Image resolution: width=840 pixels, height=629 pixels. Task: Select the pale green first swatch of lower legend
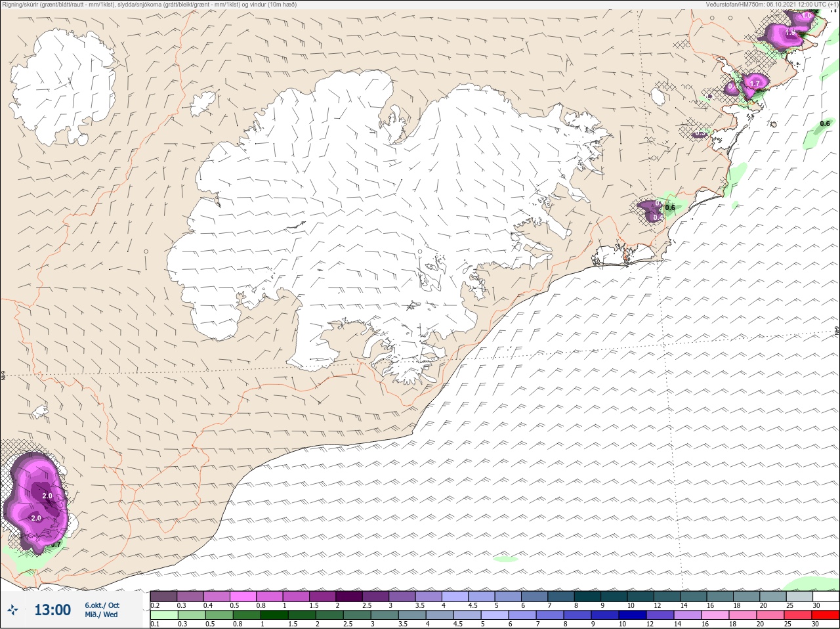point(163,615)
